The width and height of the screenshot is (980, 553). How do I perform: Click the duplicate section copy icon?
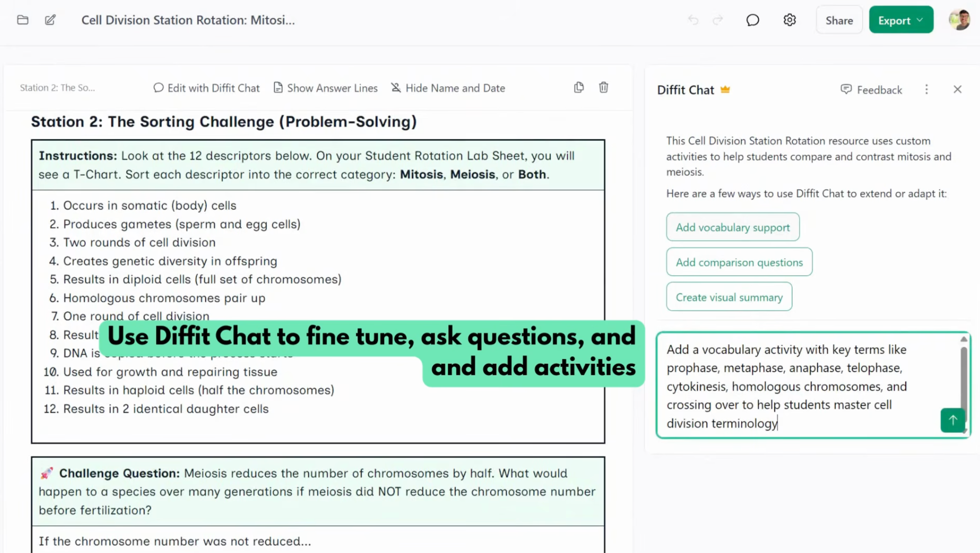pos(579,88)
